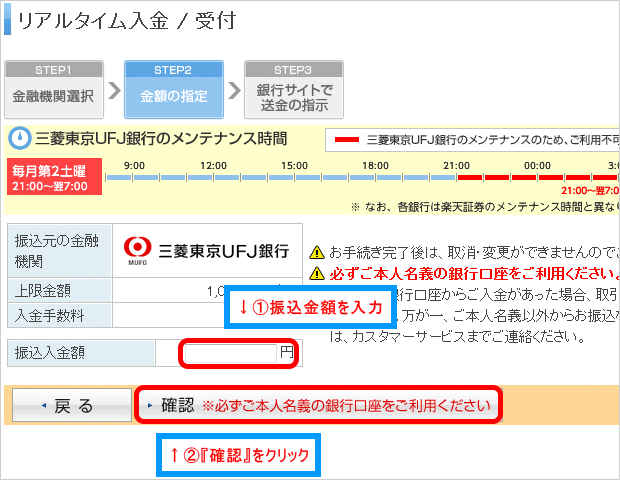Click the 戻る back button
Viewport: 620px width, 480px height.
pyautogui.click(x=72, y=405)
